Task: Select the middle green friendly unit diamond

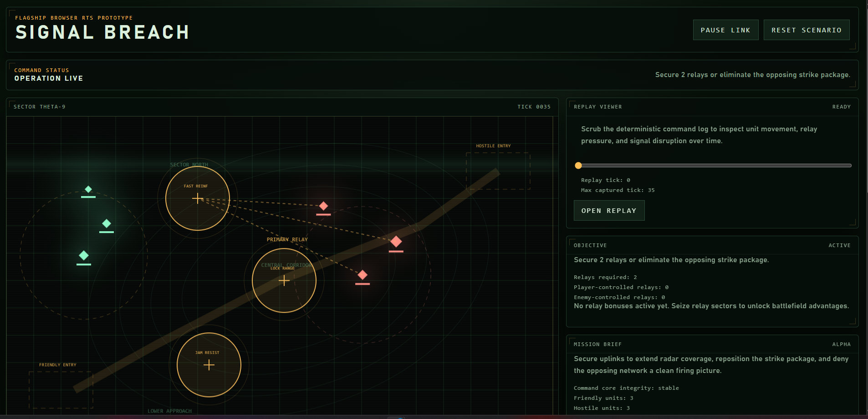Action: [x=107, y=223]
